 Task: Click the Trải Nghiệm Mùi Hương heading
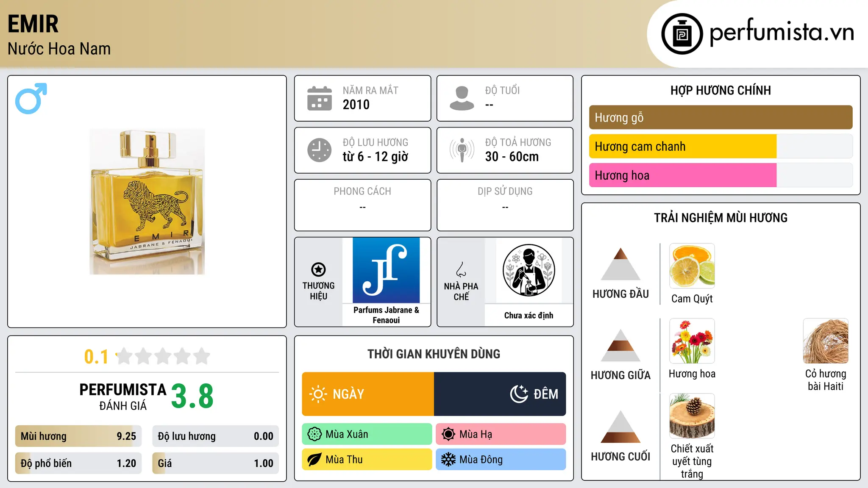point(721,218)
